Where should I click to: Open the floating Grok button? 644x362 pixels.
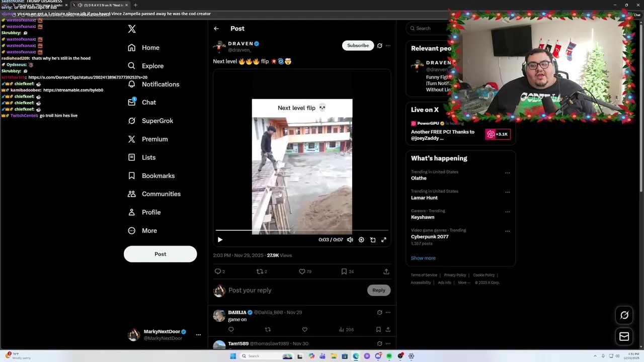[624, 315]
